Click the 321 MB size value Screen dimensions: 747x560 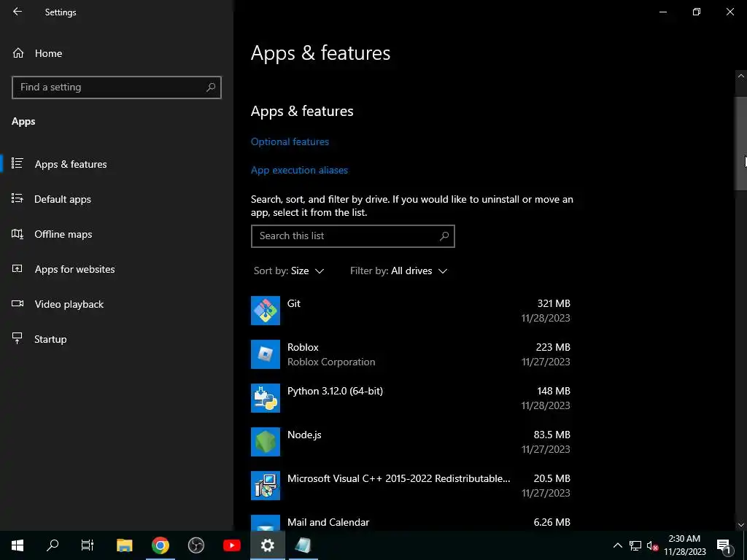(x=554, y=303)
